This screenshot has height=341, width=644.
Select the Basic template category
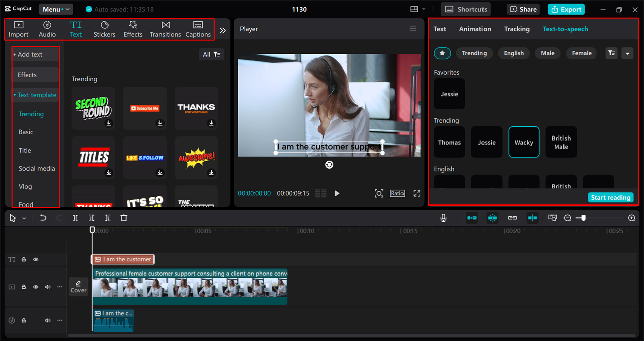[x=26, y=132]
